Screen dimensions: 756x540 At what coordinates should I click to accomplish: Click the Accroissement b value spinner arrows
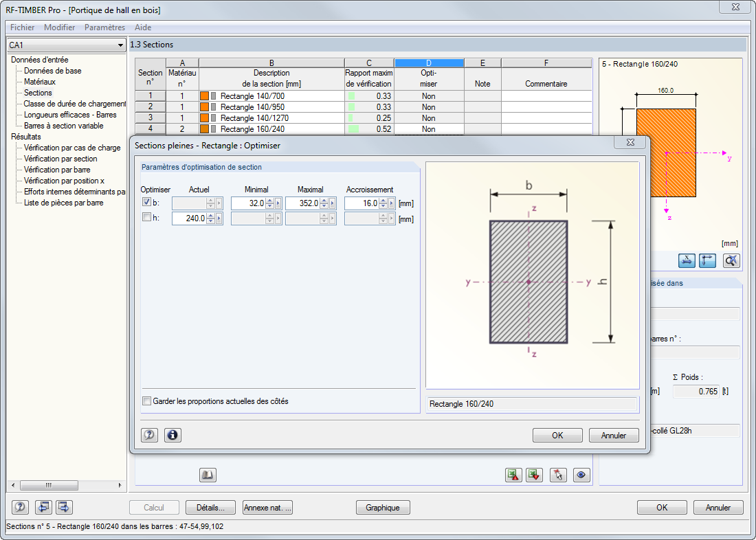click(383, 203)
